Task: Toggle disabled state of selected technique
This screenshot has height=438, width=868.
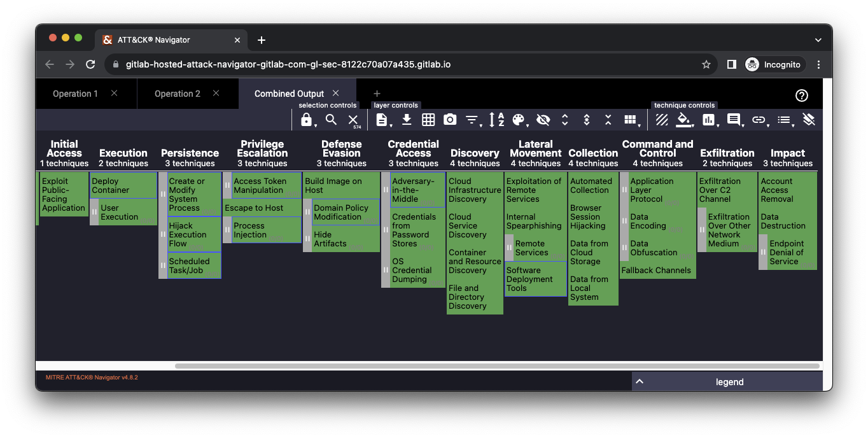Action: pos(661,119)
